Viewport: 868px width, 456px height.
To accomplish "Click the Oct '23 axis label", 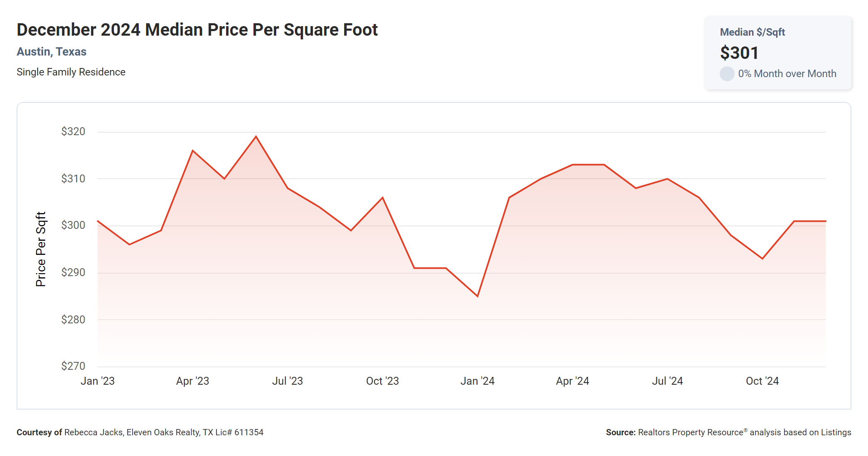I will tap(382, 381).
